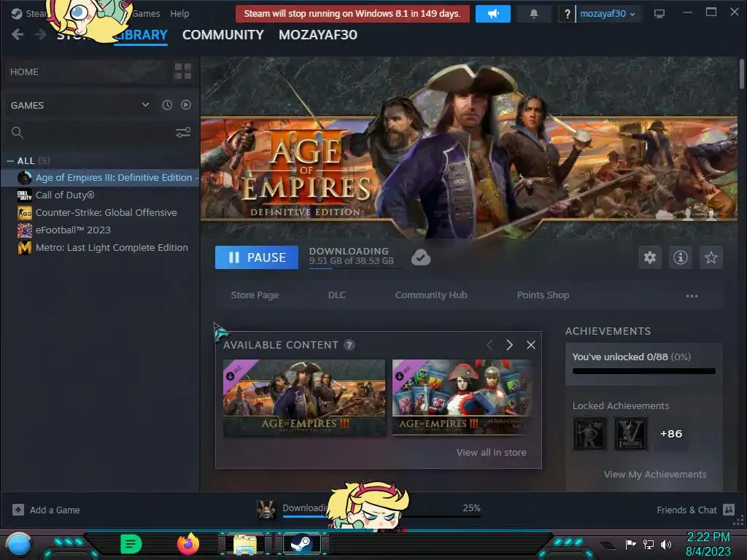
Task: Add game to favorites star icon
Action: (x=711, y=257)
